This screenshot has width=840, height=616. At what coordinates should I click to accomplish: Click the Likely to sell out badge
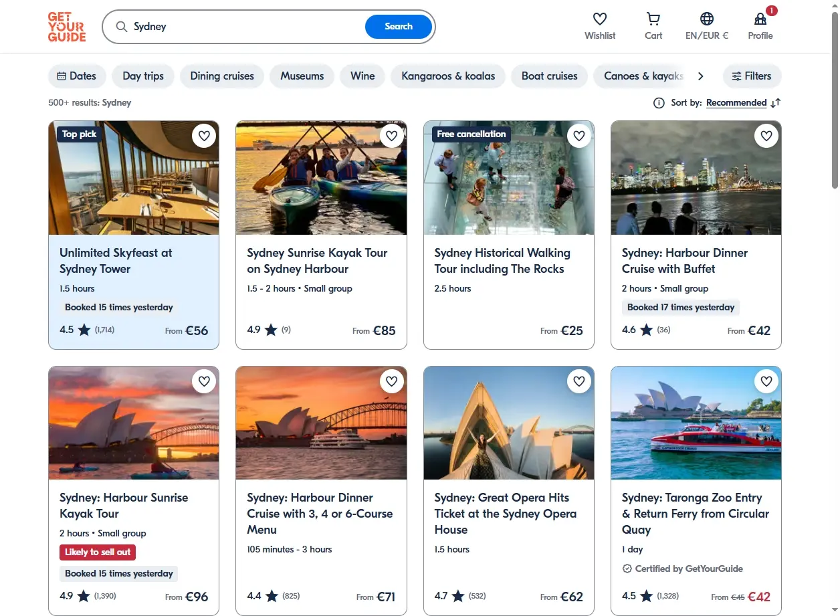(98, 552)
